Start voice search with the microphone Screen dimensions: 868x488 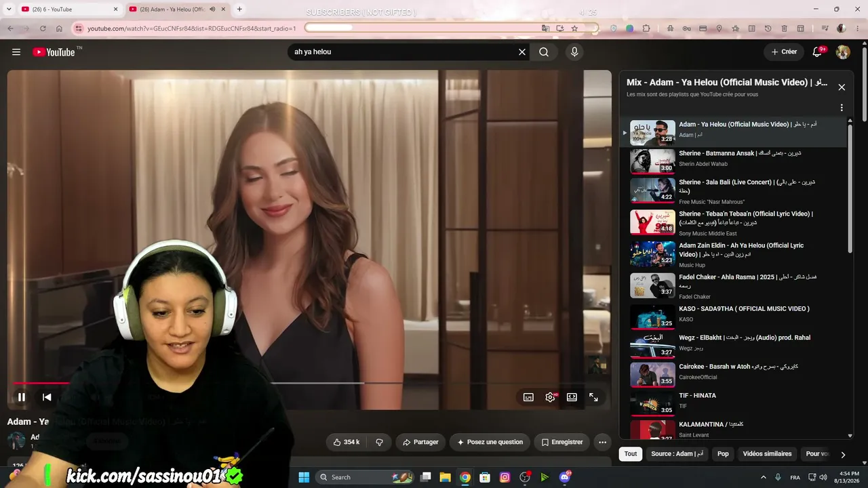(x=574, y=52)
